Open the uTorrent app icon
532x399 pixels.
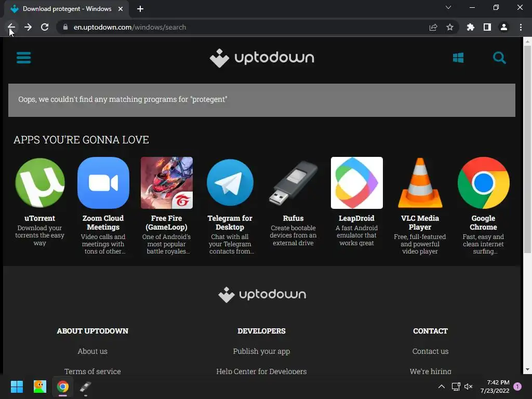click(39, 182)
